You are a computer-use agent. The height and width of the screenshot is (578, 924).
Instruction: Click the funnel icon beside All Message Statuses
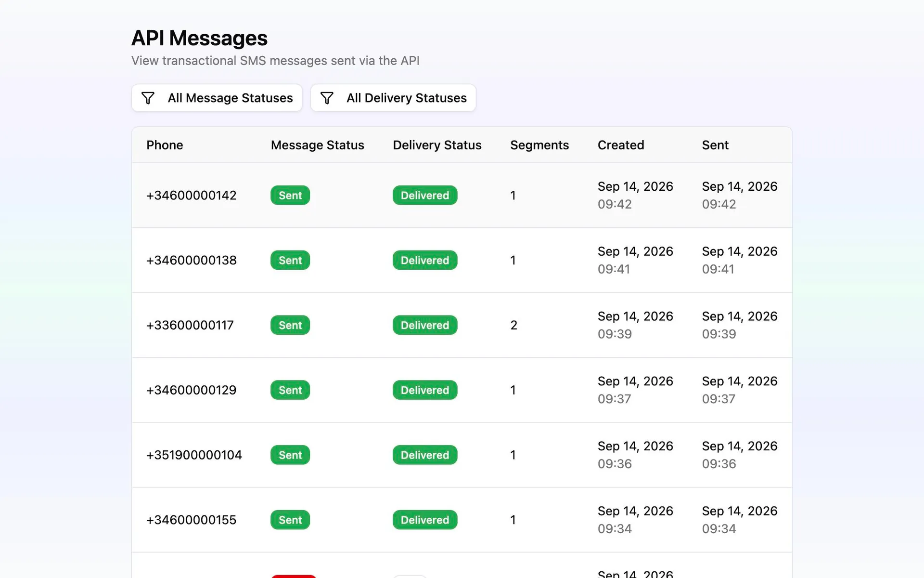tap(148, 98)
